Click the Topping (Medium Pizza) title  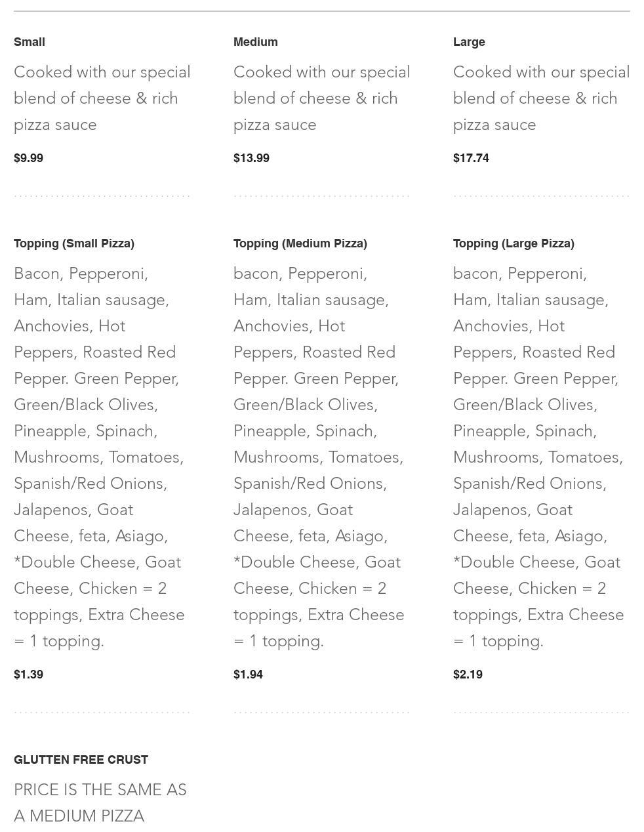pos(300,243)
